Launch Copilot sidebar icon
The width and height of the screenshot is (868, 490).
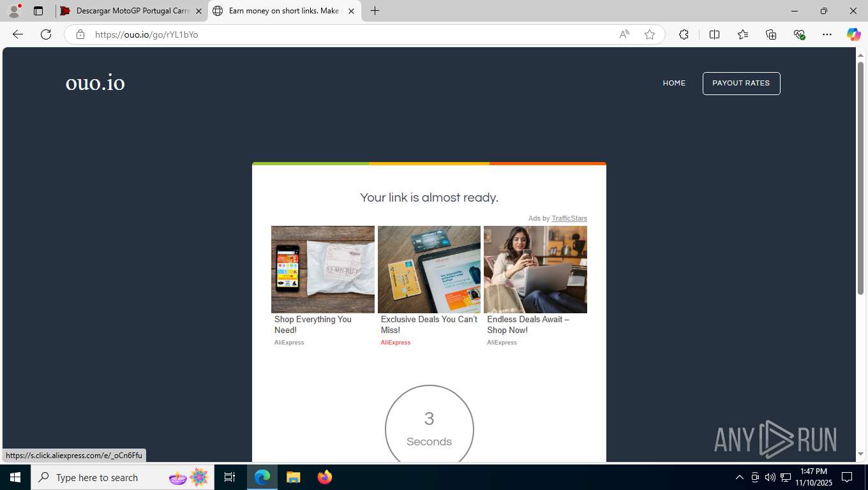click(854, 34)
